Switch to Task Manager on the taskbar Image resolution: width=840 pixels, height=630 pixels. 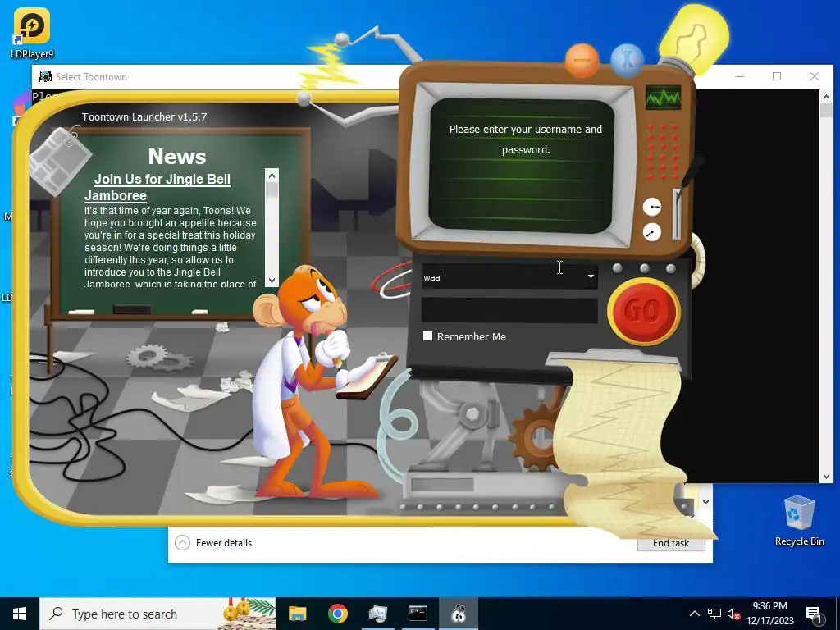coord(377,614)
